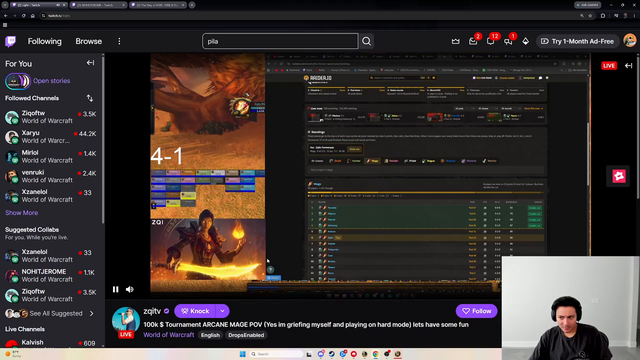Click the taskbar Search box
Viewport: 640px width, 360px height.
276,354
